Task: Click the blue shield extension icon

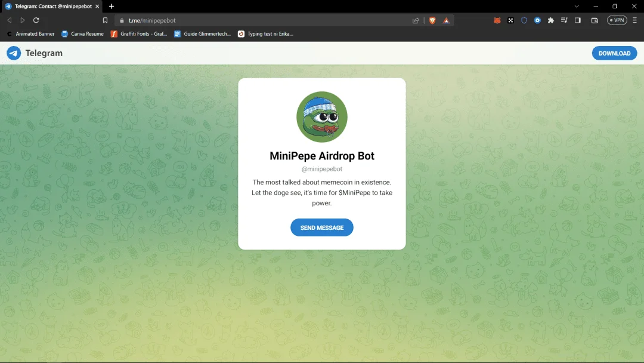Action: (524, 20)
